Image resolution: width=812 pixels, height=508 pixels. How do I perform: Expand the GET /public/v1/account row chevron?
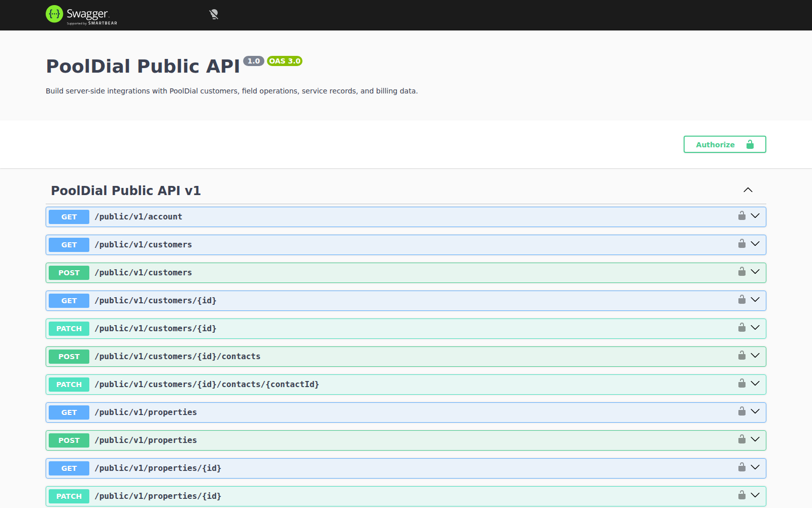click(x=755, y=216)
